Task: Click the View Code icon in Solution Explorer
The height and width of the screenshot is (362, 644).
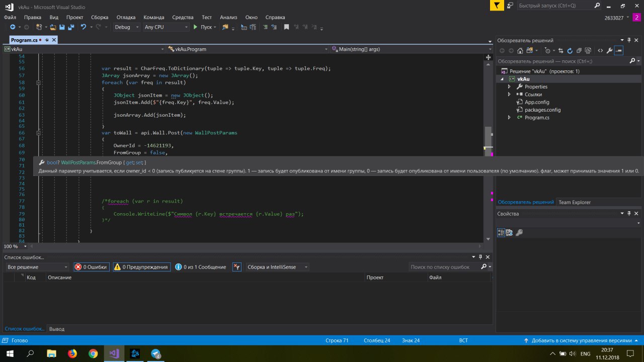Action: (600, 50)
